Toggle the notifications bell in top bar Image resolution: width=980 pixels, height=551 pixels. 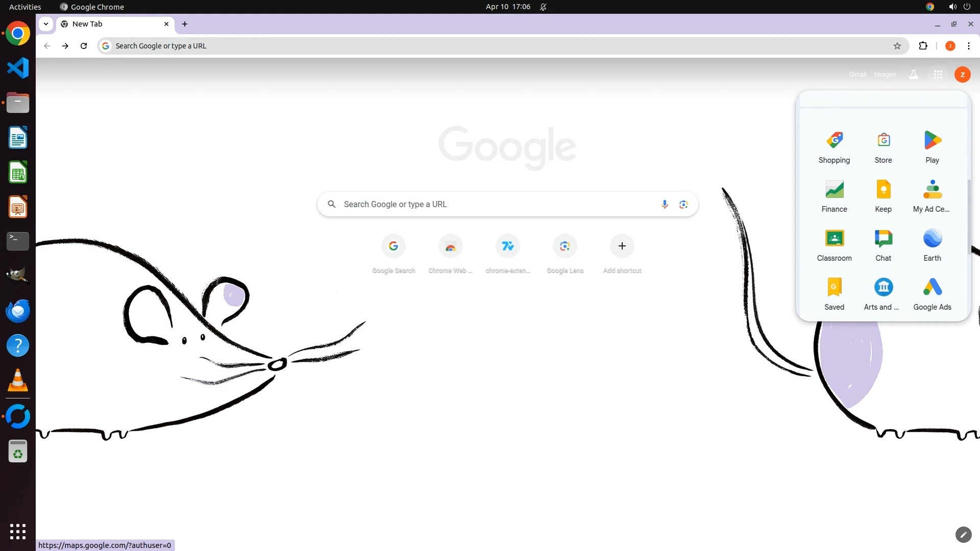point(543,7)
